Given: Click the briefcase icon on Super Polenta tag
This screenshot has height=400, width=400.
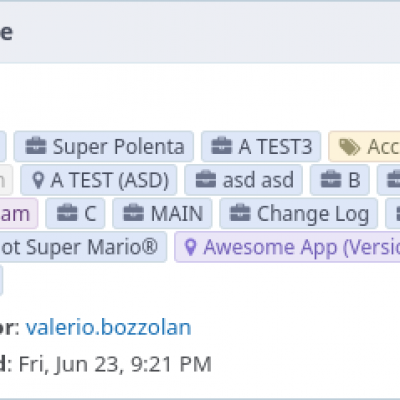Looking at the screenshot, I should point(36,146).
